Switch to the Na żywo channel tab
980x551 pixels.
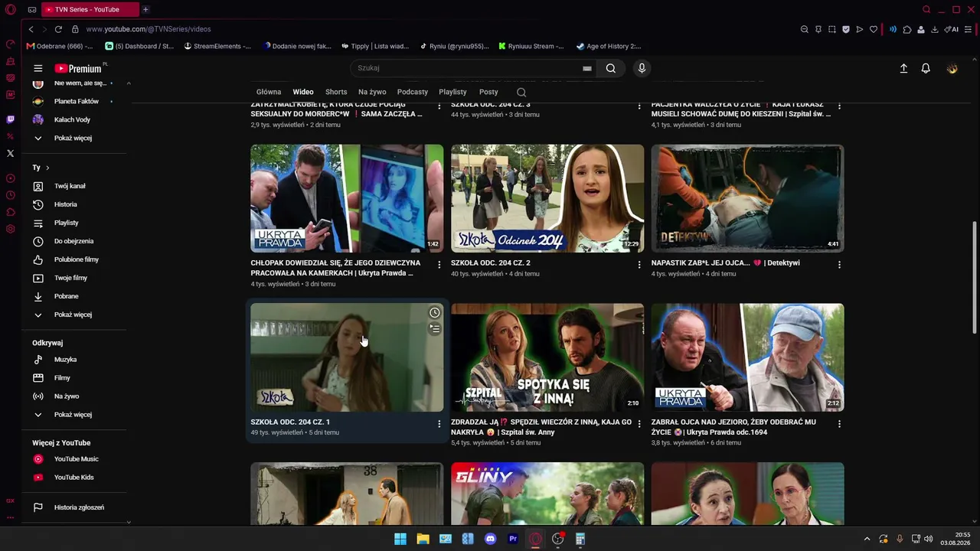point(372,92)
